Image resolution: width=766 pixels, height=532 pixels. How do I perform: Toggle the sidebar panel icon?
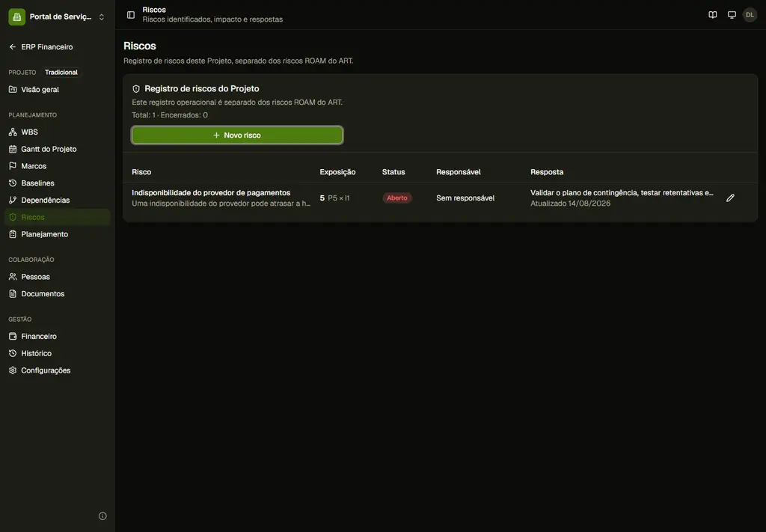tap(130, 15)
